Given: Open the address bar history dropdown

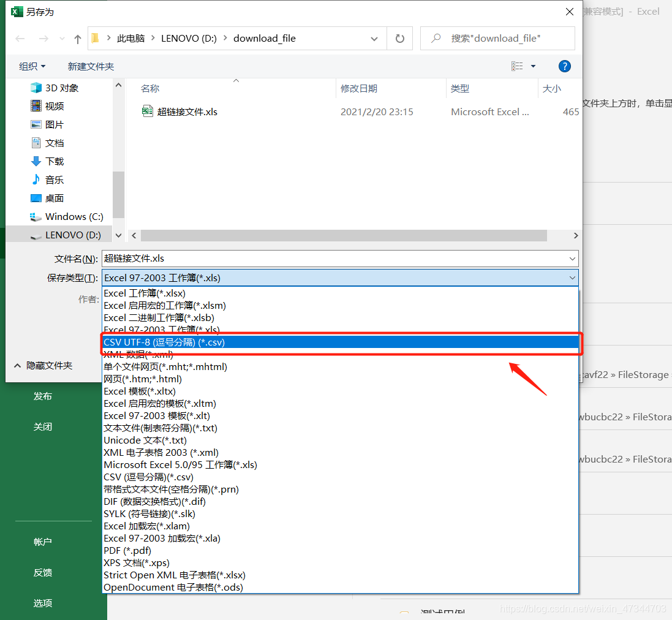Looking at the screenshot, I should click(374, 39).
